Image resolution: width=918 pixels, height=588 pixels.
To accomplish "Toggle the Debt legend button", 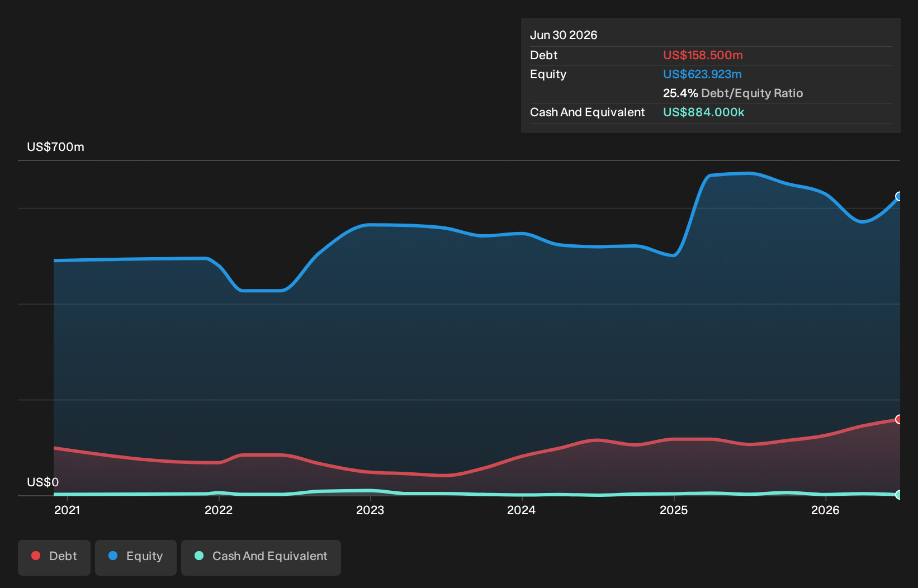I will 54,557.
